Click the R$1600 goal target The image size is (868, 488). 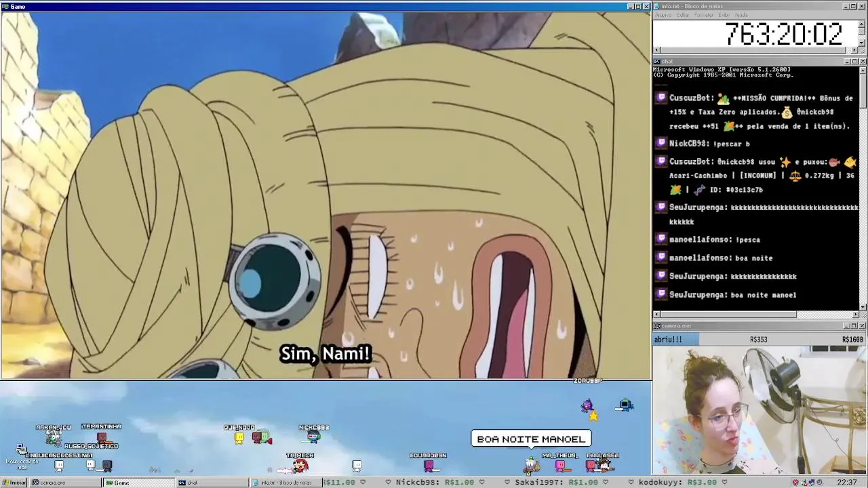point(852,340)
